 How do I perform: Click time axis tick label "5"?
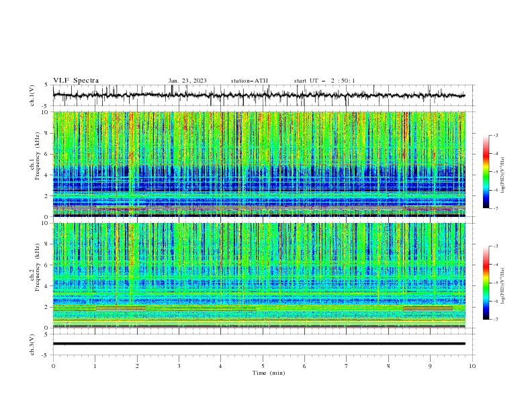[x=263, y=366]
